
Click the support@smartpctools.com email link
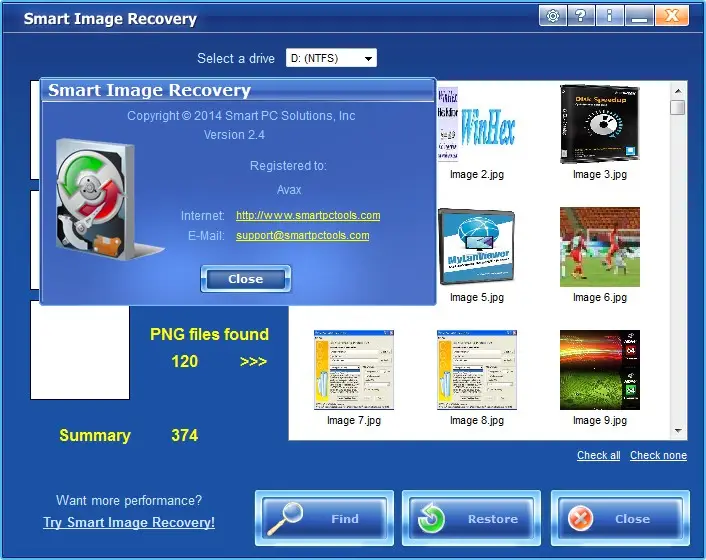[303, 235]
